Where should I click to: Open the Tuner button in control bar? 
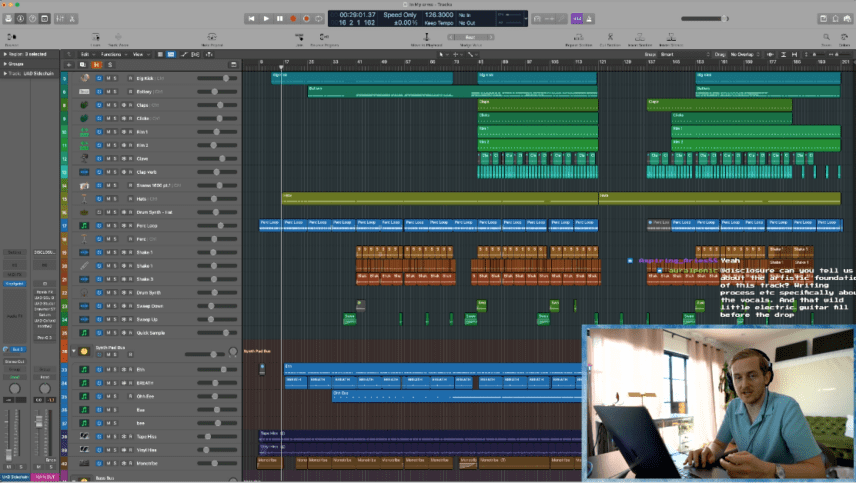pos(562,19)
